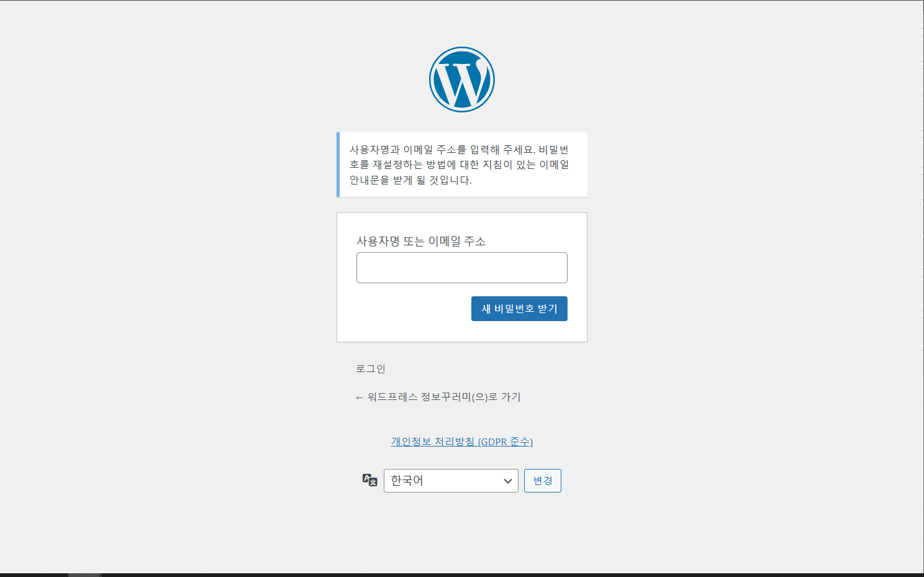
Task: Click the translation language icon
Action: point(370,479)
